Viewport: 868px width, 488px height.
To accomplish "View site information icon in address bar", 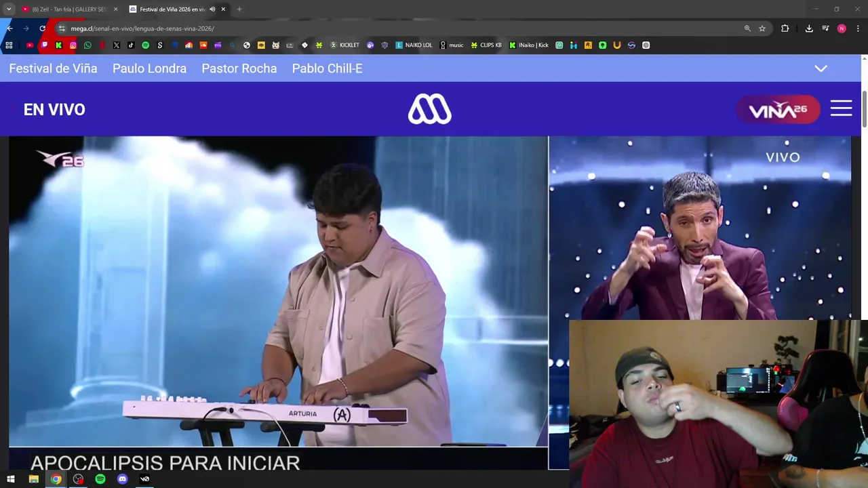I will 62,28.
